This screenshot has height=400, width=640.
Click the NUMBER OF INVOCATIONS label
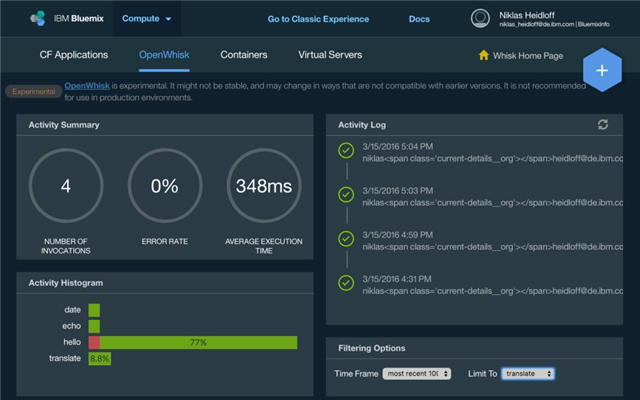pos(66,246)
